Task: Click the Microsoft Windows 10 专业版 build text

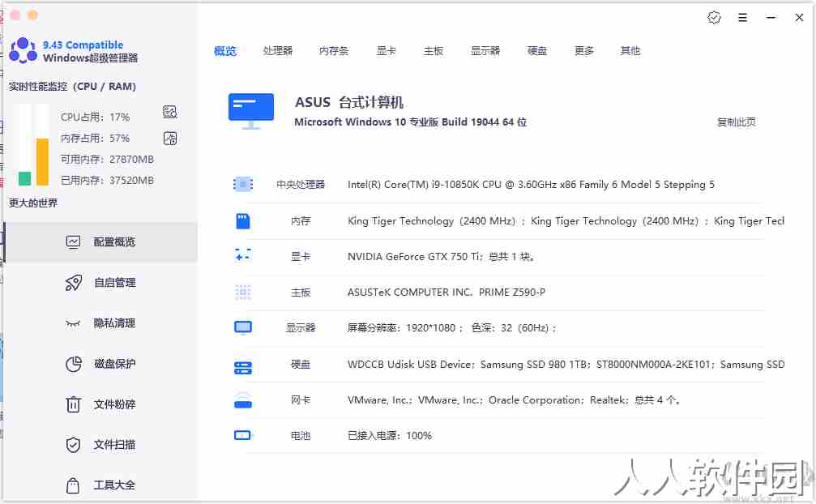Action: pyautogui.click(x=411, y=122)
